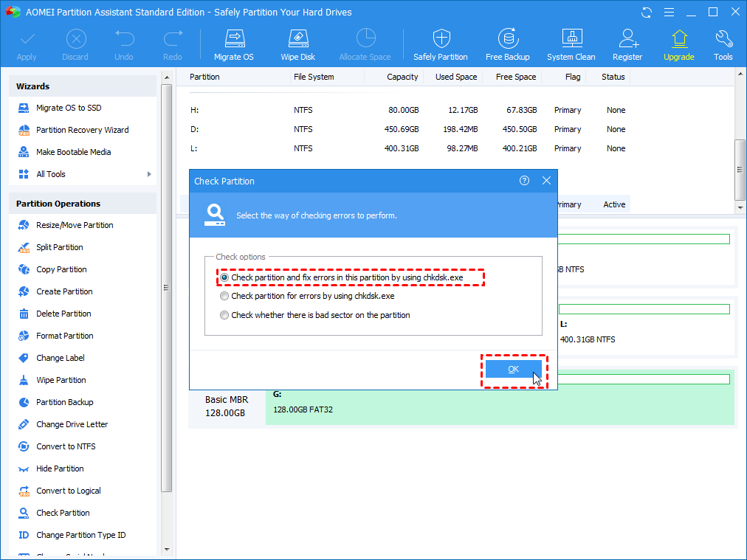This screenshot has height=560, width=747.
Task: Expand the All Tools submenu arrow
Action: point(149,174)
